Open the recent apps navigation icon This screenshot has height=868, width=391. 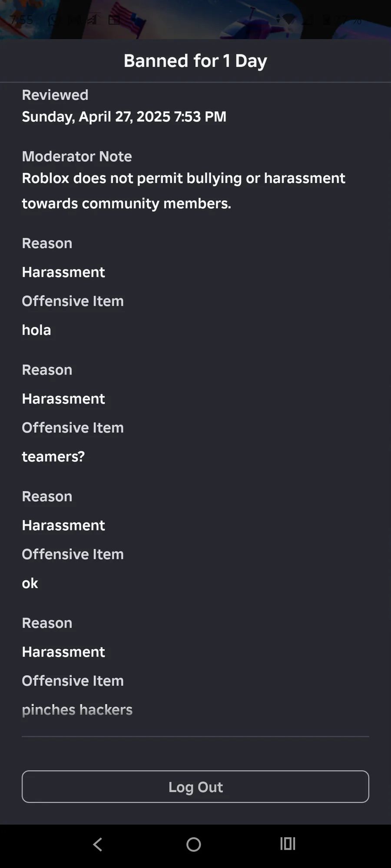point(288,844)
